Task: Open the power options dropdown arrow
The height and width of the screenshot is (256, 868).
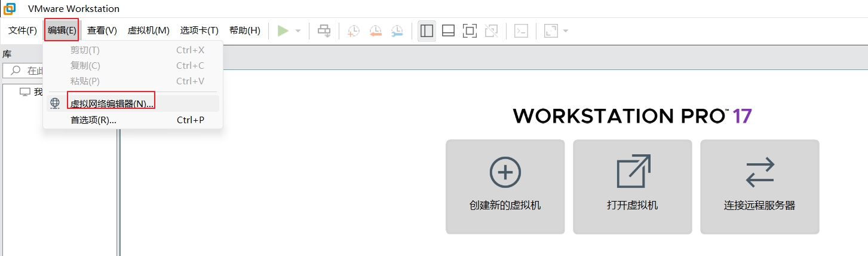Action: coord(298,31)
